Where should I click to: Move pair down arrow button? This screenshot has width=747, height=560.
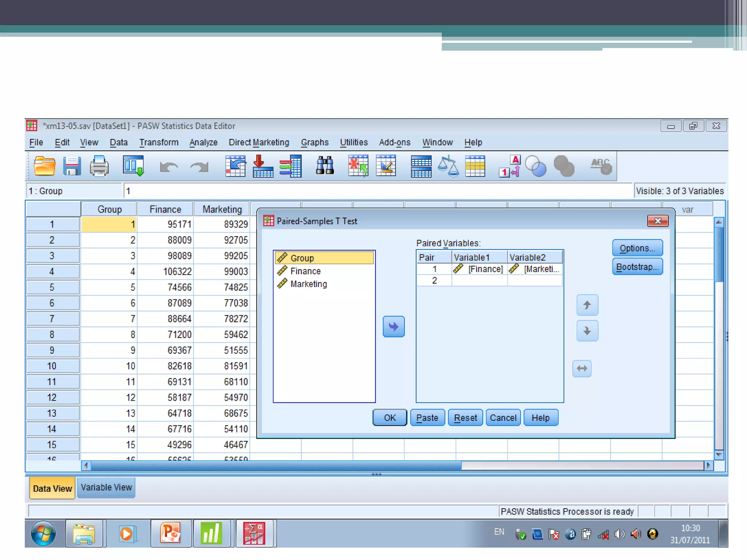click(587, 331)
